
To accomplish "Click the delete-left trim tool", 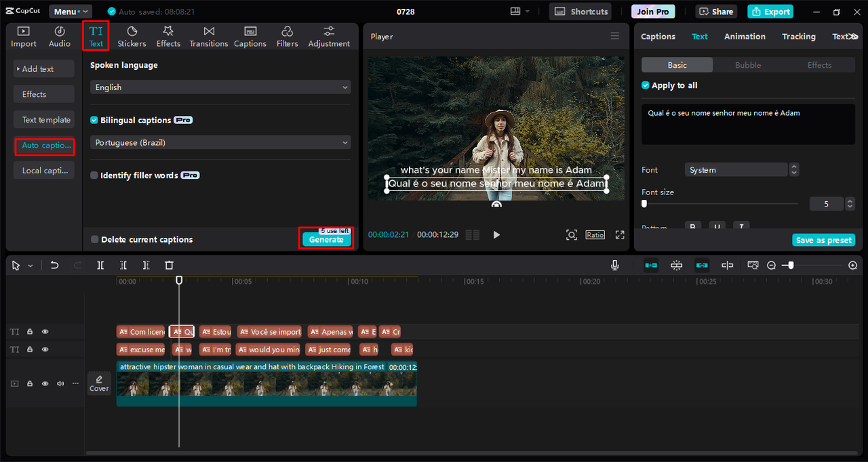I will tap(123, 266).
